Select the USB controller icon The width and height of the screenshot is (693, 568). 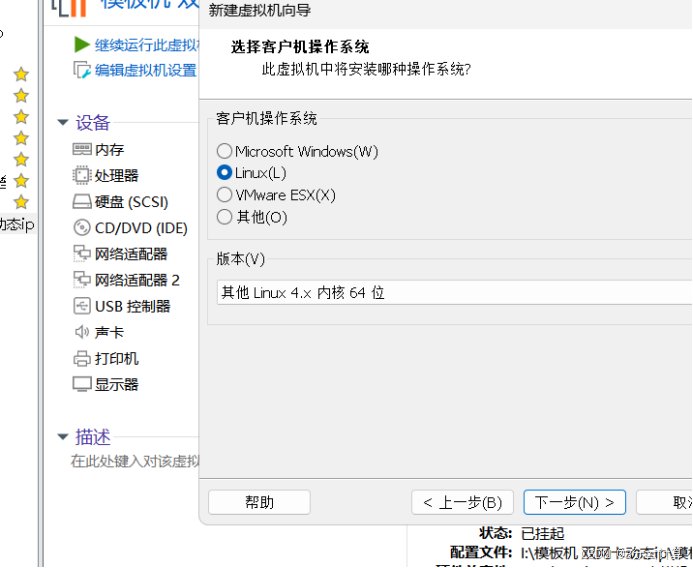pyautogui.click(x=82, y=306)
